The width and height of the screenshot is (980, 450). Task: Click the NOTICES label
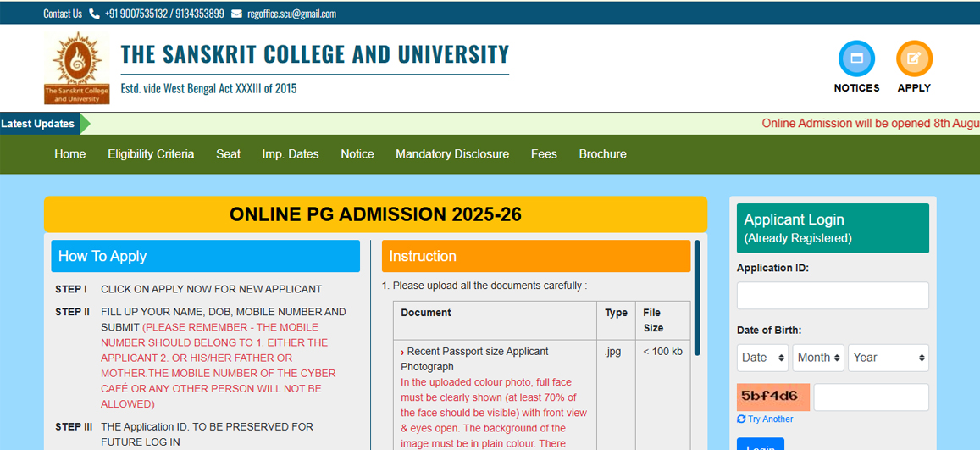[856, 88]
